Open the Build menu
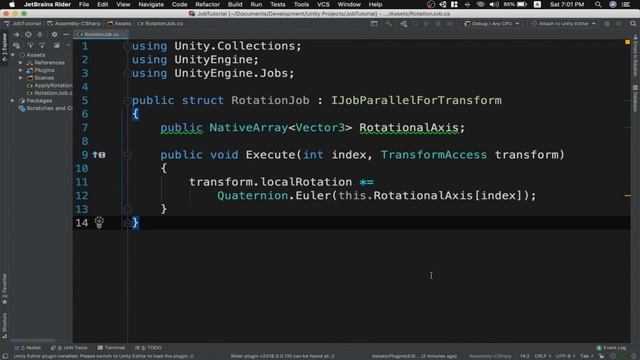The height and width of the screenshot is (360, 640). pyautogui.click(x=235, y=4)
